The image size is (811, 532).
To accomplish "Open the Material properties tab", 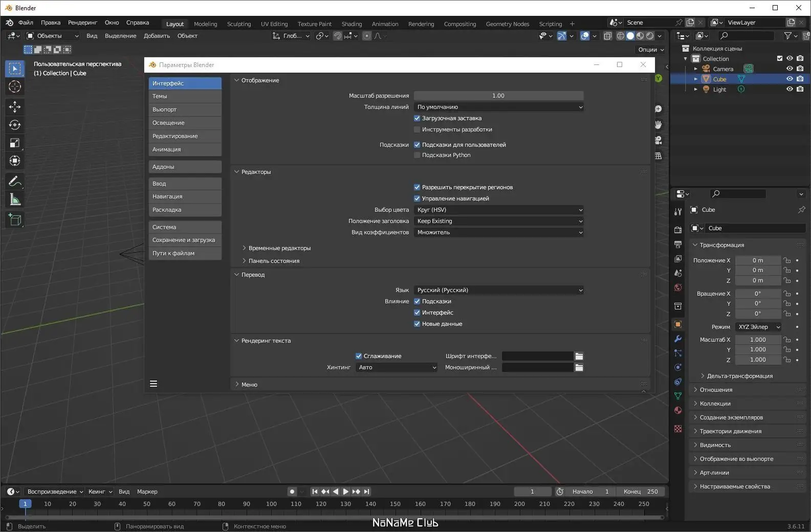I will [x=678, y=410].
